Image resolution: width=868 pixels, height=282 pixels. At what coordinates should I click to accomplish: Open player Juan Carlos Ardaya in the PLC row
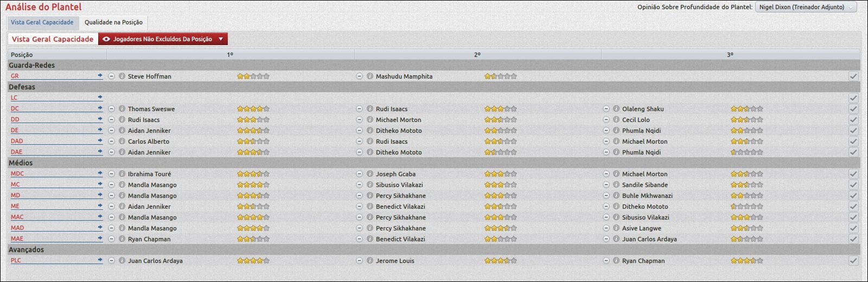coord(155,261)
